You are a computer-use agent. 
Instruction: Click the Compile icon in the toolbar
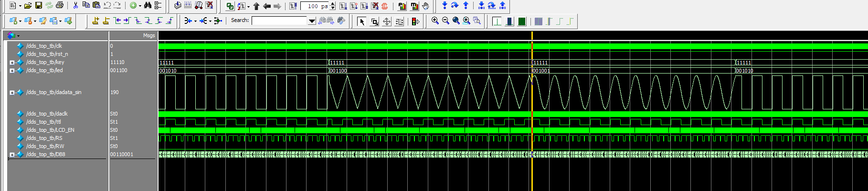pos(178,5)
